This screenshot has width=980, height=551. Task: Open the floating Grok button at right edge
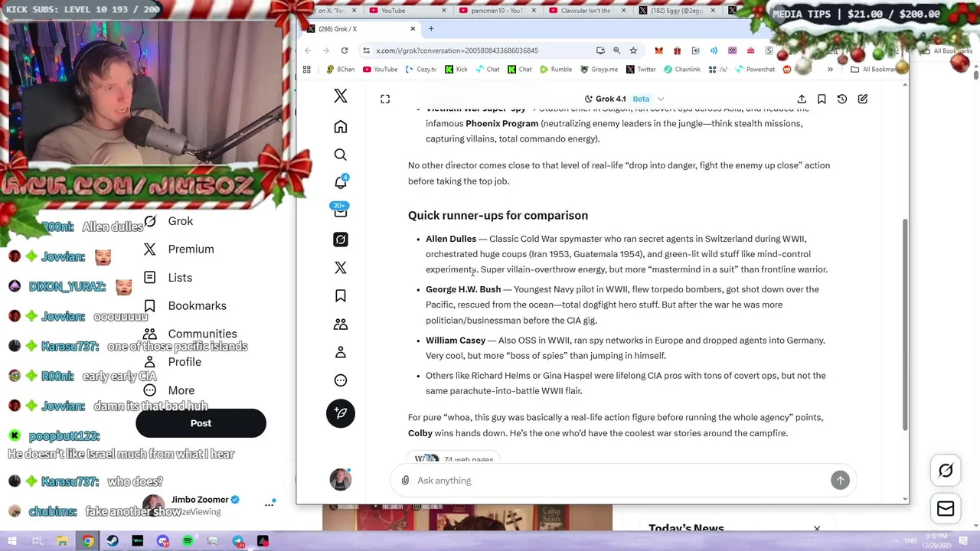point(946,471)
